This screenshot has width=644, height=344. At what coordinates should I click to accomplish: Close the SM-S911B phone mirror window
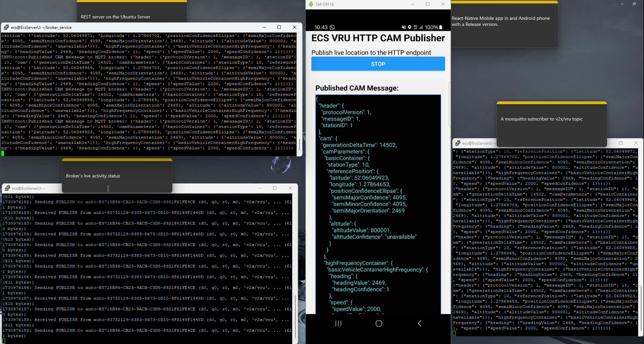pyautogui.click(x=443, y=4)
